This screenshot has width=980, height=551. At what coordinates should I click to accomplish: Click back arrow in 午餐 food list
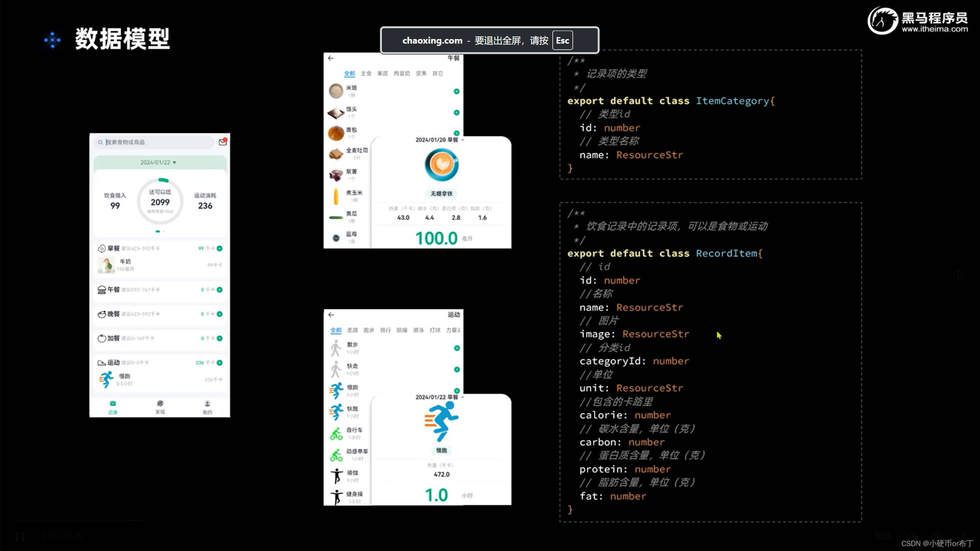point(331,58)
